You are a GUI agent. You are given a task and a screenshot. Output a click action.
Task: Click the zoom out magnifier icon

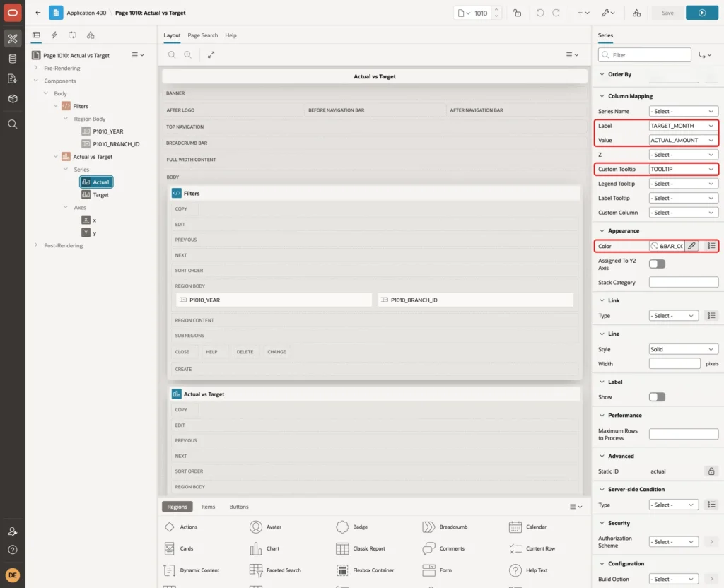click(172, 54)
